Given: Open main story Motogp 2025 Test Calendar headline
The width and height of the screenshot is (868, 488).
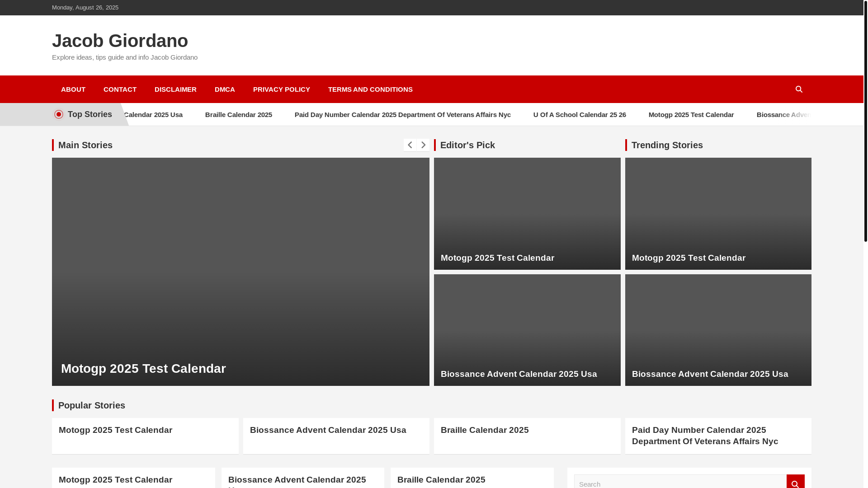Looking at the screenshot, I should [143, 369].
